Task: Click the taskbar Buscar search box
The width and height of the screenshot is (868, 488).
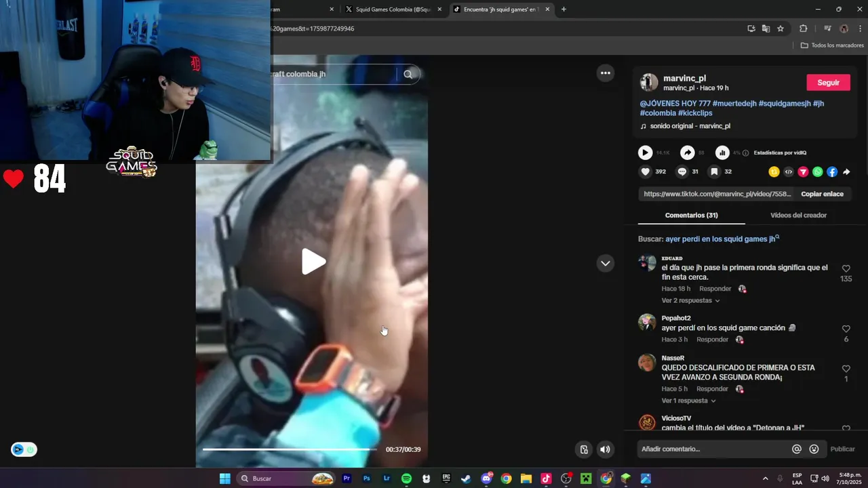Action: 286,479
